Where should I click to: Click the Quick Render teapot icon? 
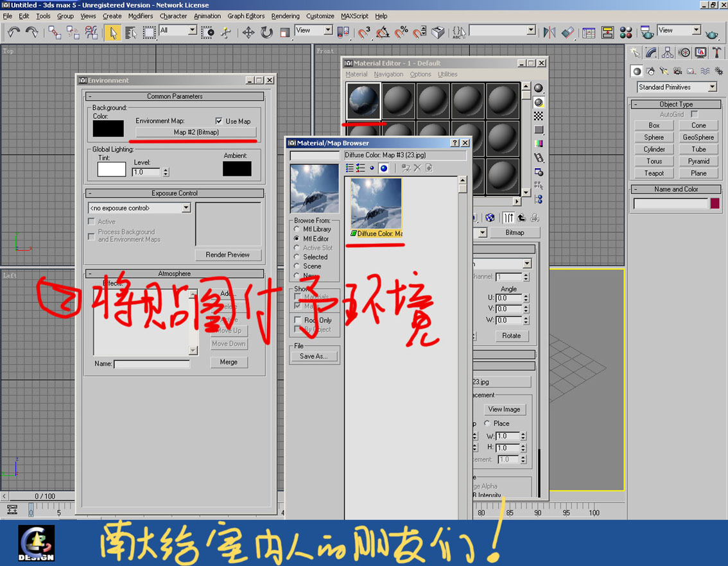[x=711, y=33]
